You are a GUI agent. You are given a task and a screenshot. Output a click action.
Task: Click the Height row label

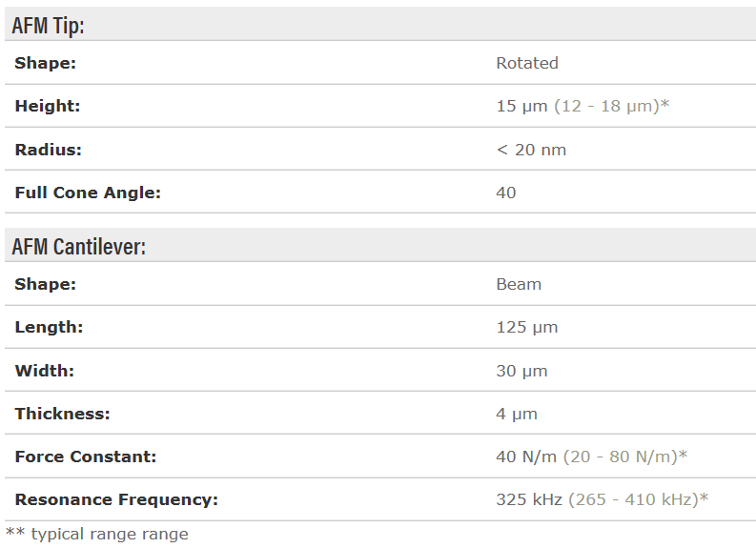pyautogui.click(x=48, y=107)
